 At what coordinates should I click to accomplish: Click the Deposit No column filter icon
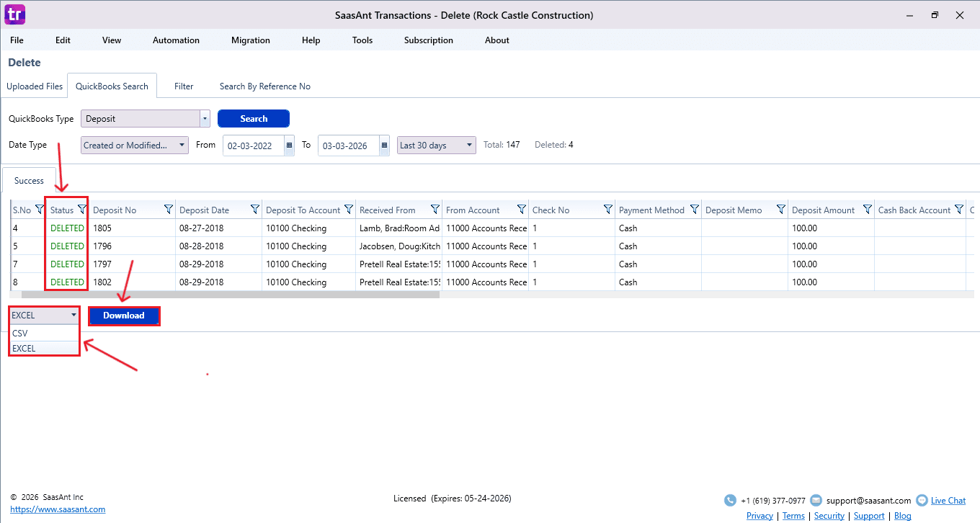[169, 210]
